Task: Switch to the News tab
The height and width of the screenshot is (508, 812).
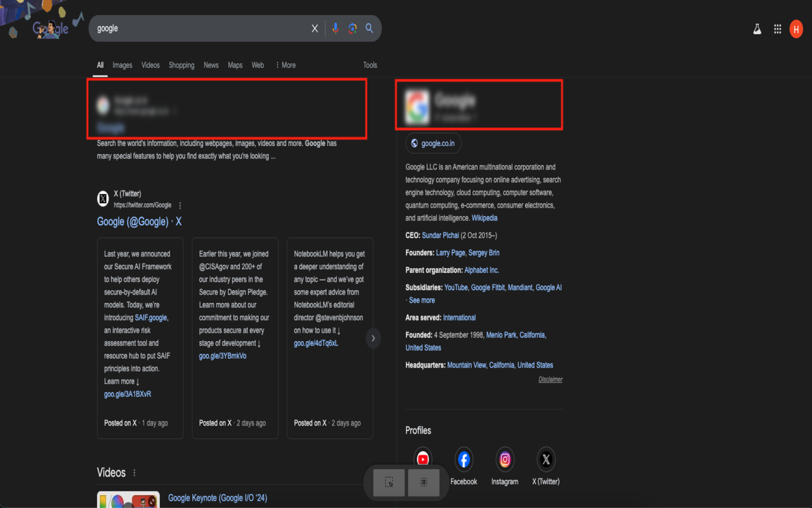Action: point(211,65)
